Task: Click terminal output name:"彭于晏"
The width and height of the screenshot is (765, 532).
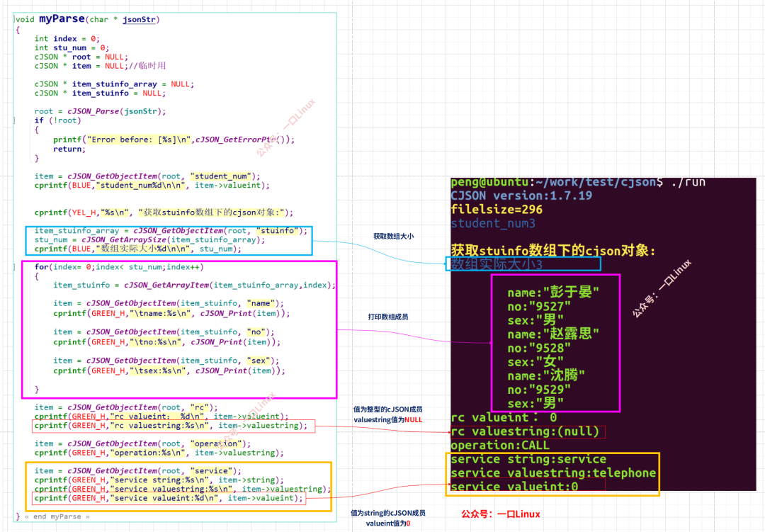Action: [553, 293]
